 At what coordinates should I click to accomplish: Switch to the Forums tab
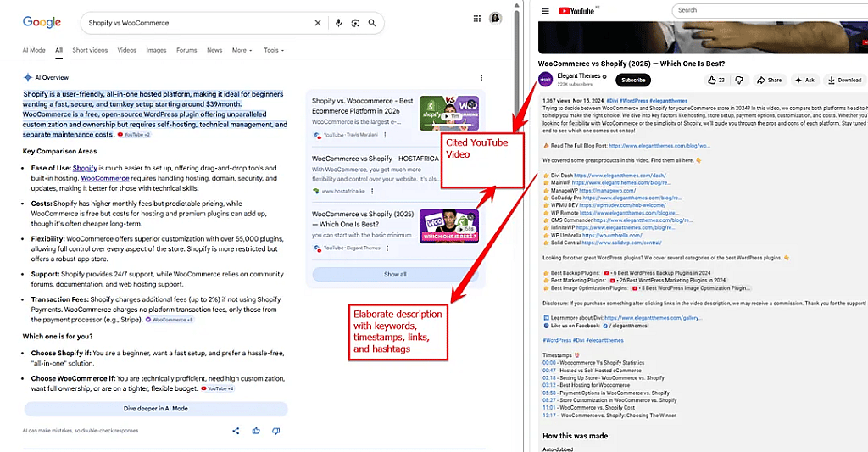pyautogui.click(x=186, y=50)
